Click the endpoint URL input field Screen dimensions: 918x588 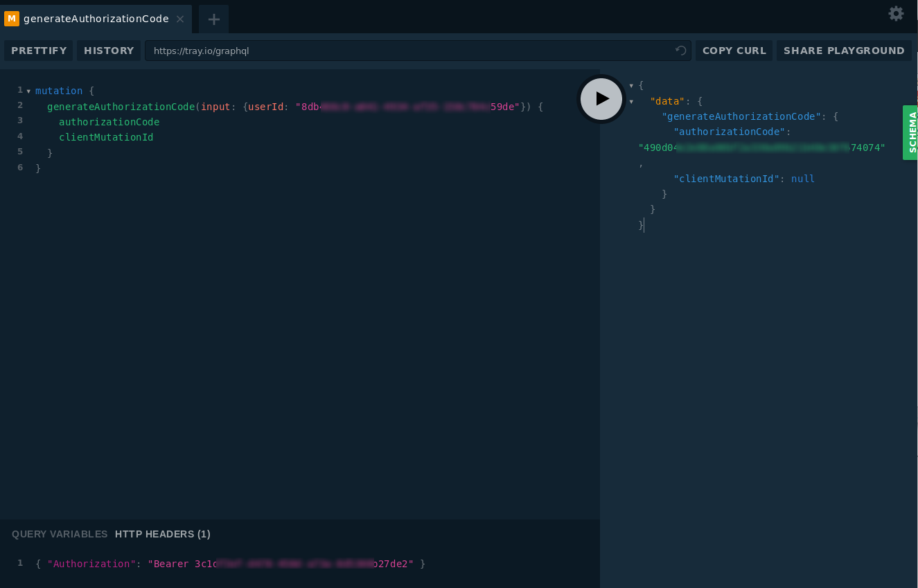[409, 51]
